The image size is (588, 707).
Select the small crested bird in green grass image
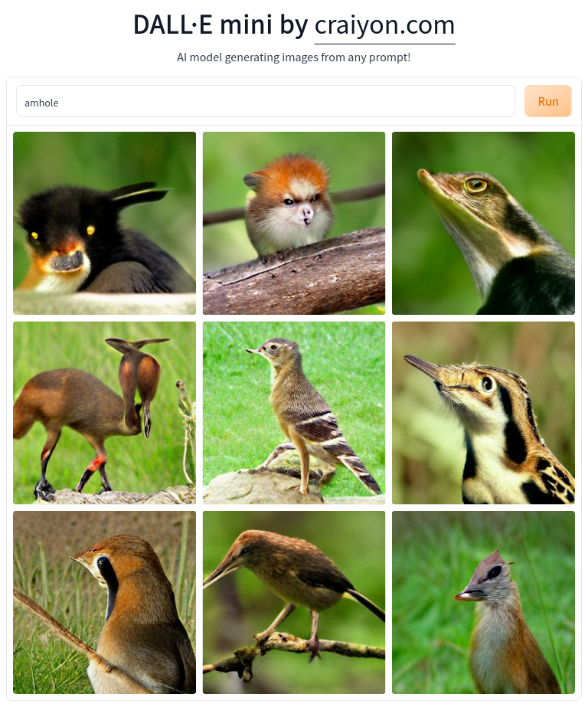[x=483, y=602]
